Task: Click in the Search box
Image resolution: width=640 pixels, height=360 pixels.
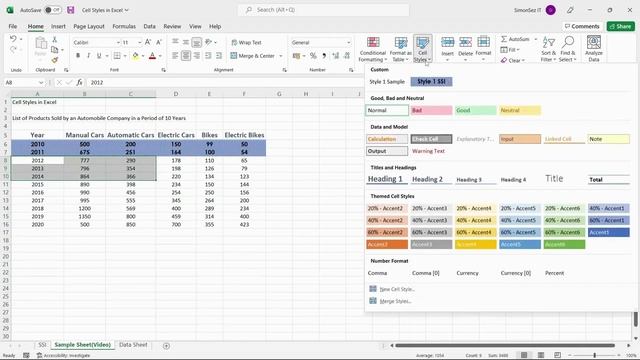Action: (323, 10)
